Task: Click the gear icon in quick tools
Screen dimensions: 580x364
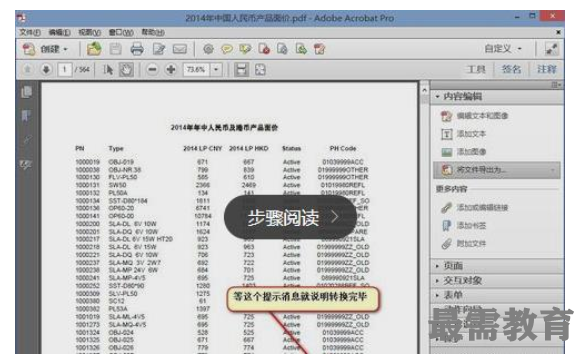Action: coord(209,49)
